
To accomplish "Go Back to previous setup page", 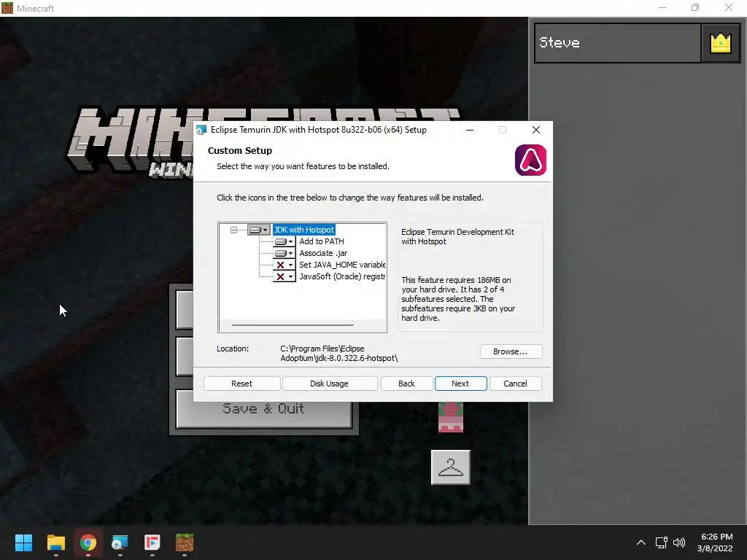I will pyautogui.click(x=407, y=384).
